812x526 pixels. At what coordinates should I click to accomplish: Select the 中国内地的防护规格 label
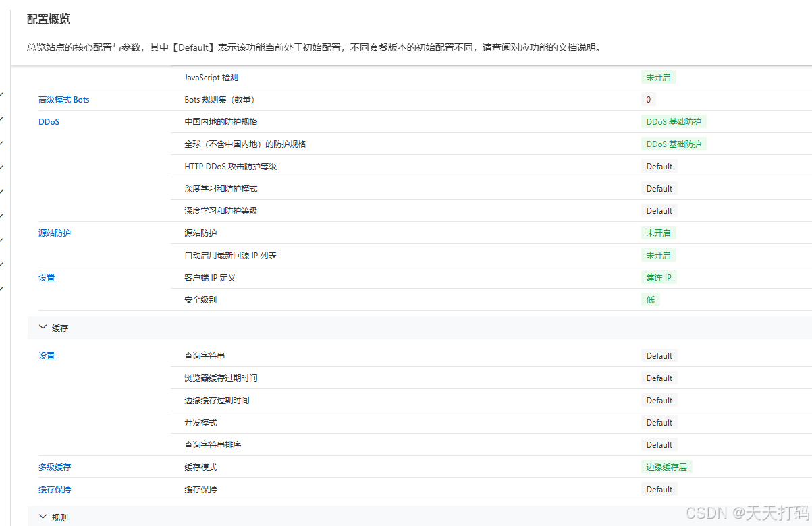[221, 122]
